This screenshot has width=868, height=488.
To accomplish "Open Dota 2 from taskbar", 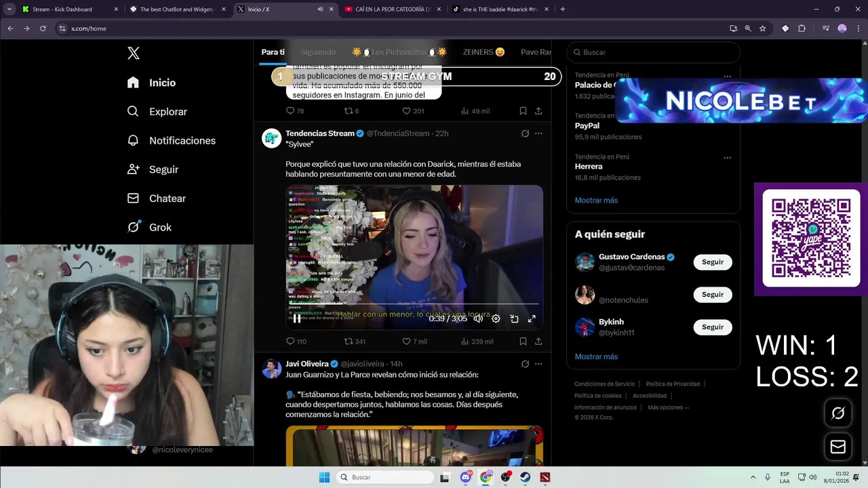I will pyautogui.click(x=545, y=477).
